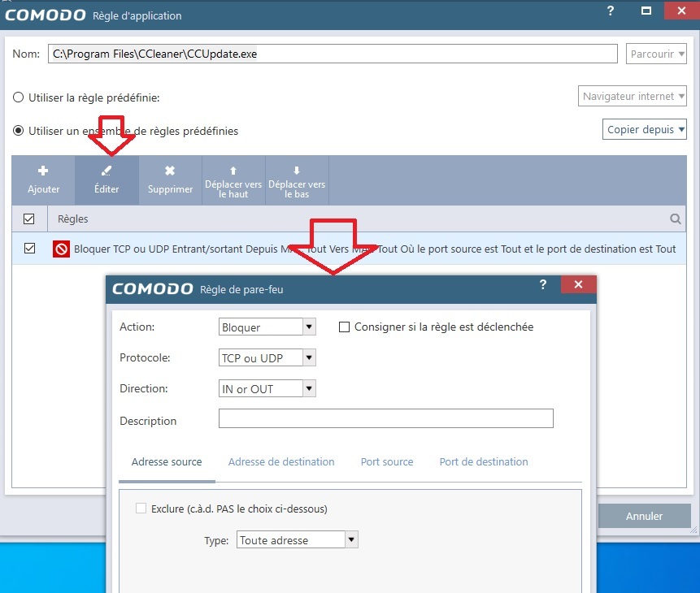Maximize the Règle d'application window
Viewport: 700px width, 593px height.
(646, 11)
